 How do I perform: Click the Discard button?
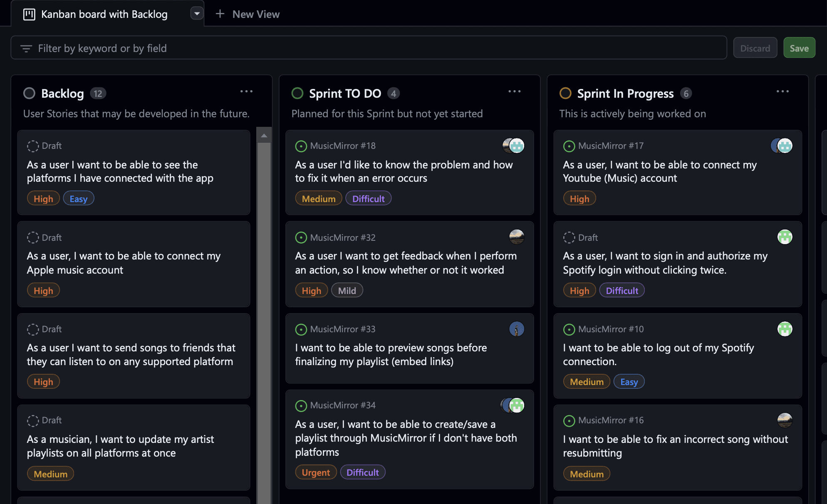tap(755, 48)
